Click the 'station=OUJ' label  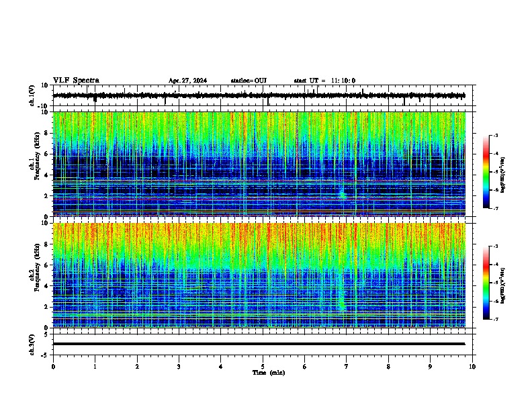pyautogui.click(x=249, y=81)
